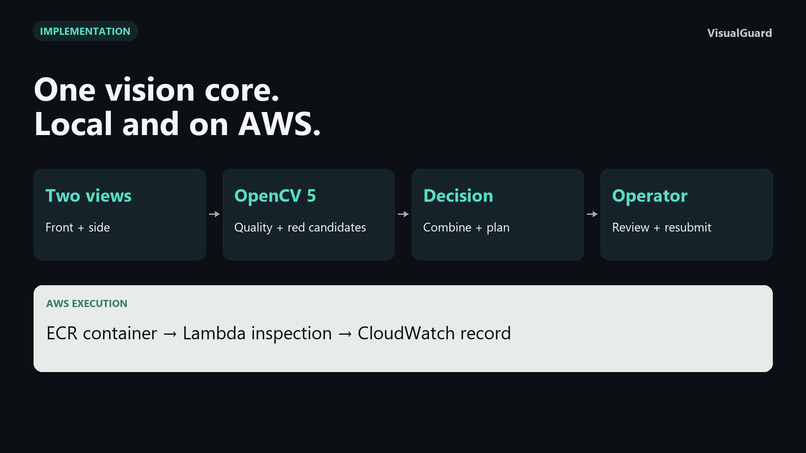Click 'Quality + red candidates' text
Image resolution: width=806 pixels, height=453 pixels.
(300, 227)
